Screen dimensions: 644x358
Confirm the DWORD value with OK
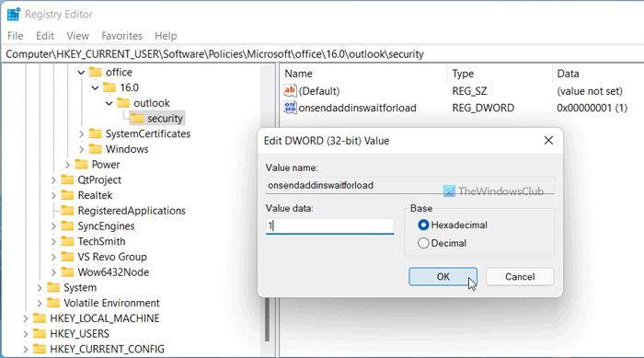pos(443,277)
